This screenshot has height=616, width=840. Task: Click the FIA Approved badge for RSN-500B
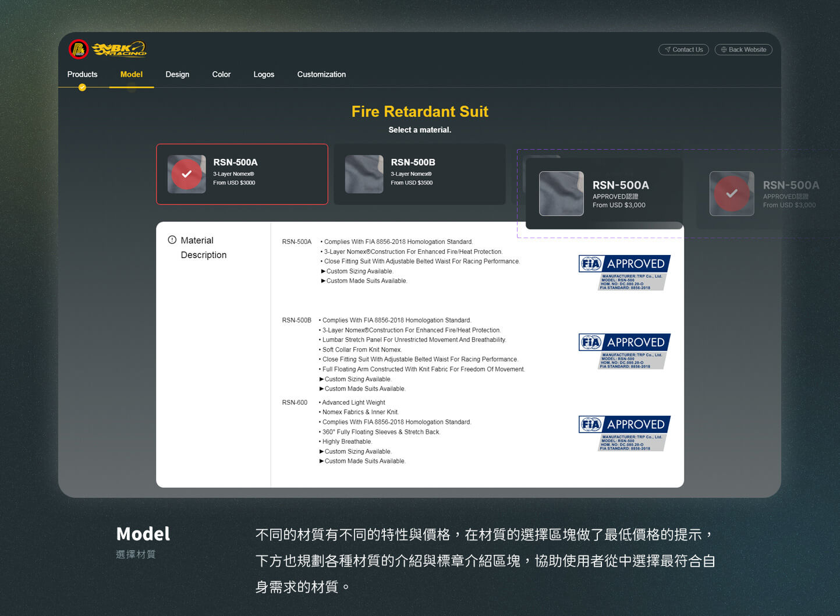pyautogui.click(x=624, y=351)
